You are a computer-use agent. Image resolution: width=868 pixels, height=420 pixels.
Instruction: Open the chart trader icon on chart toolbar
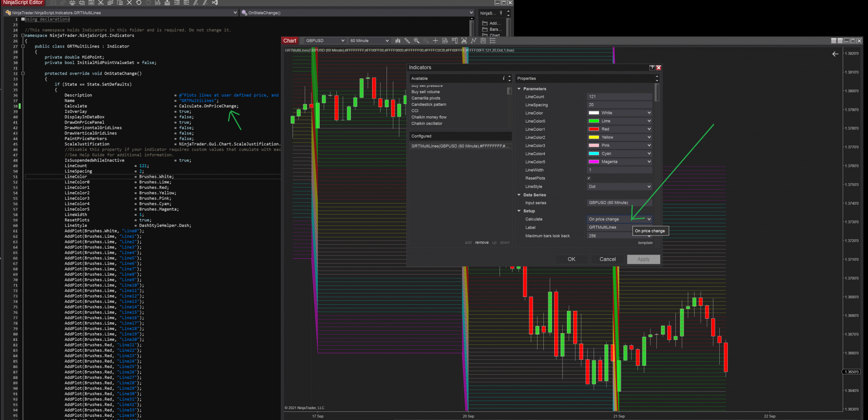[455, 41]
